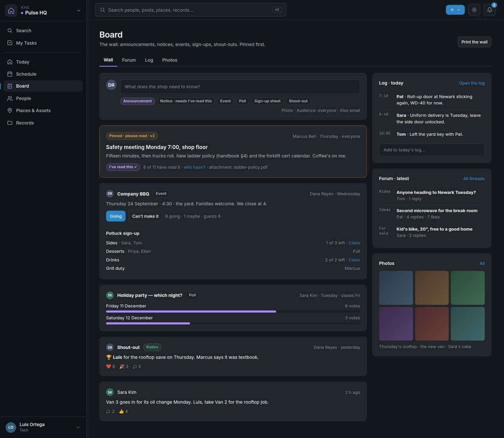Open Board in the sidebar

(43, 86)
